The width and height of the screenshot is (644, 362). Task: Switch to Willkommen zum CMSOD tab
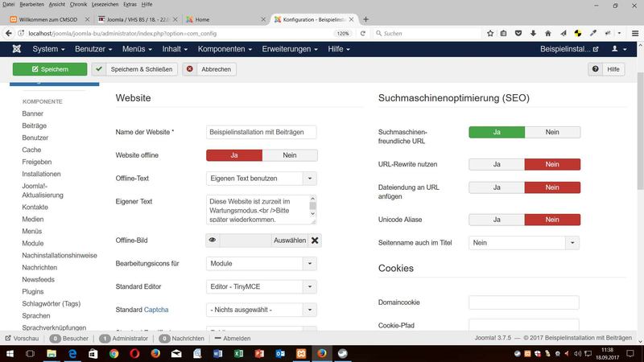(x=48, y=19)
